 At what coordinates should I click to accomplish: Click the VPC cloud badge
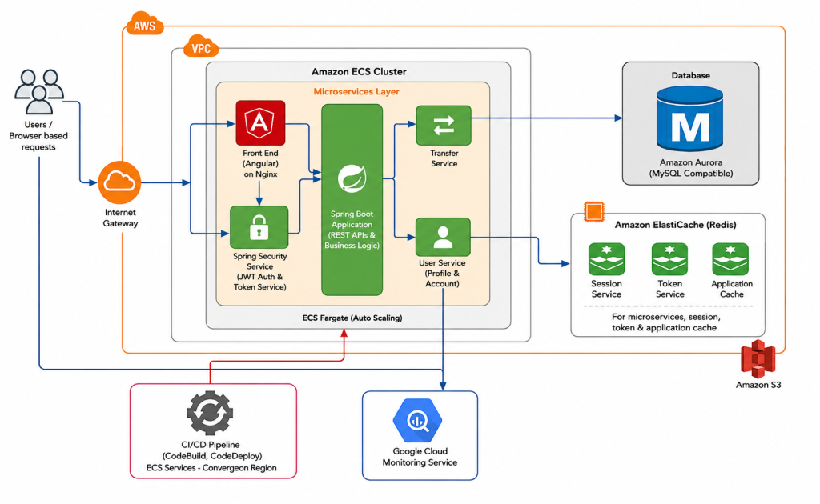coord(201,47)
